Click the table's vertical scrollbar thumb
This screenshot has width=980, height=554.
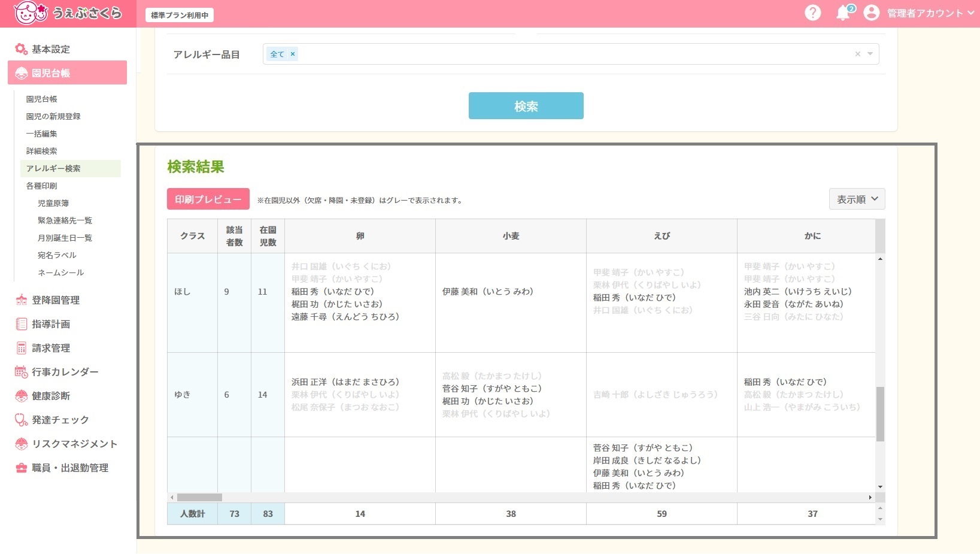pos(880,414)
